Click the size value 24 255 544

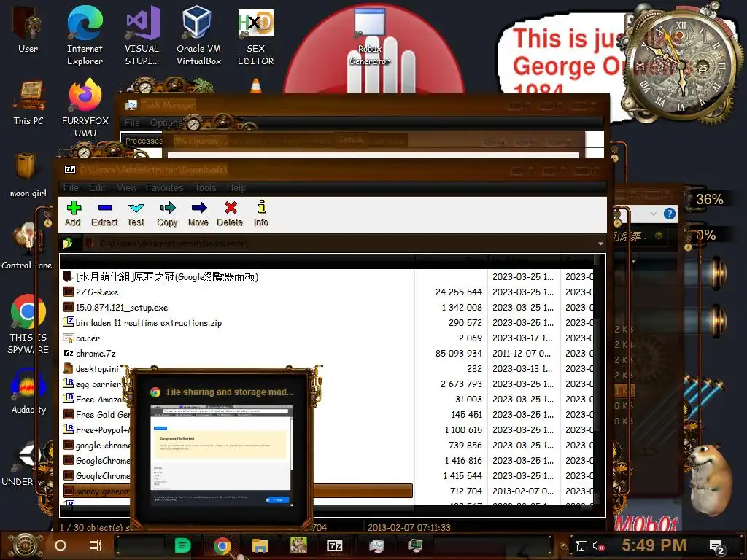458,292
